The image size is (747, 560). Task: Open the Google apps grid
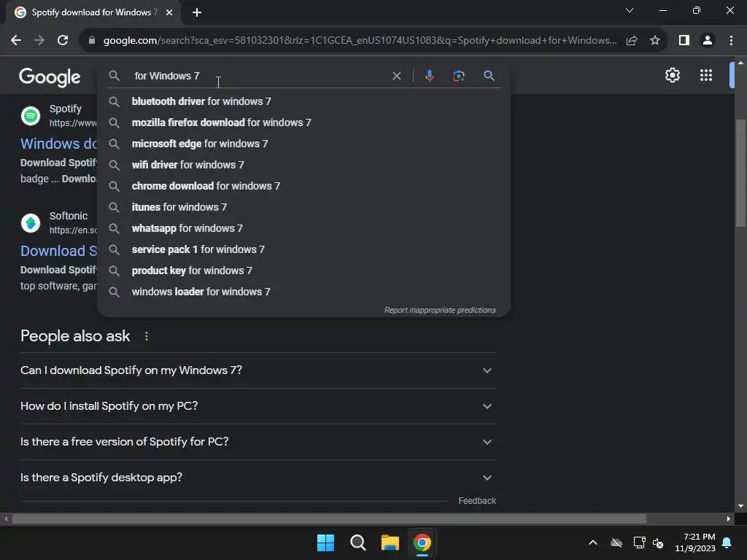706,75
